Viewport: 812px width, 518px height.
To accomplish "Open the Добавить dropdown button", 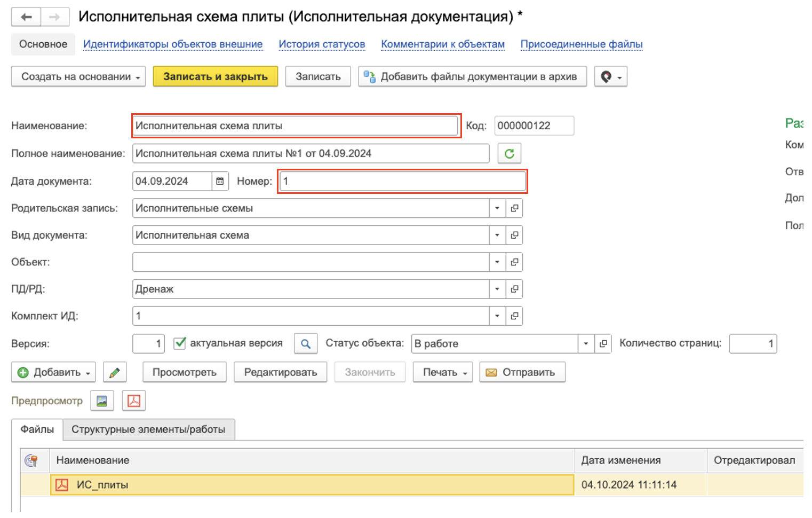I will (53, 372).
